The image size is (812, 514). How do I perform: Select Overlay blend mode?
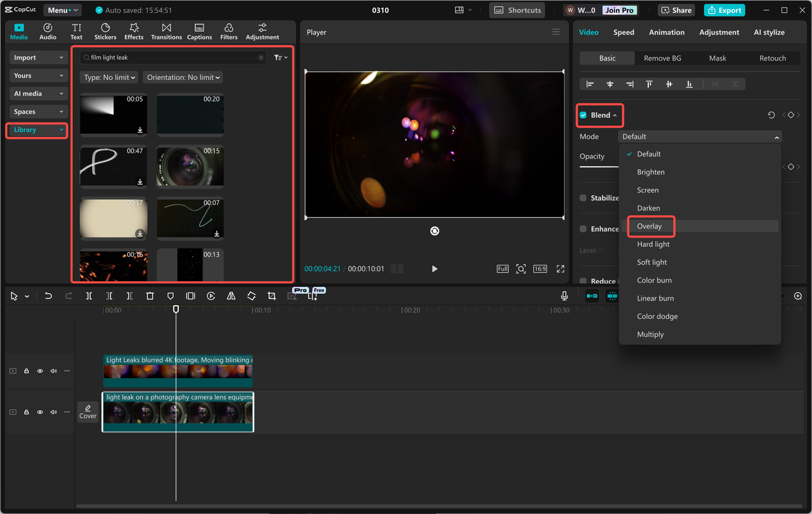click(x=650, y=227)
